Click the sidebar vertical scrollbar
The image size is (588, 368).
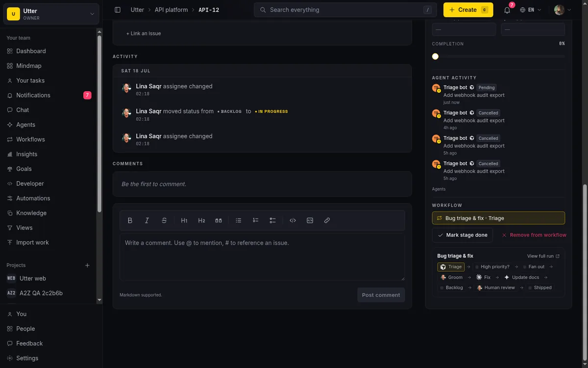(x=99, y=123)
